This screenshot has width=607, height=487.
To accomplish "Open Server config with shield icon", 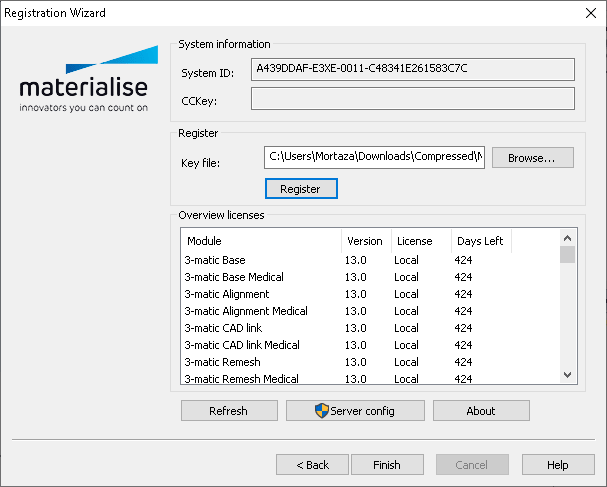I will [x=355, y=410].
